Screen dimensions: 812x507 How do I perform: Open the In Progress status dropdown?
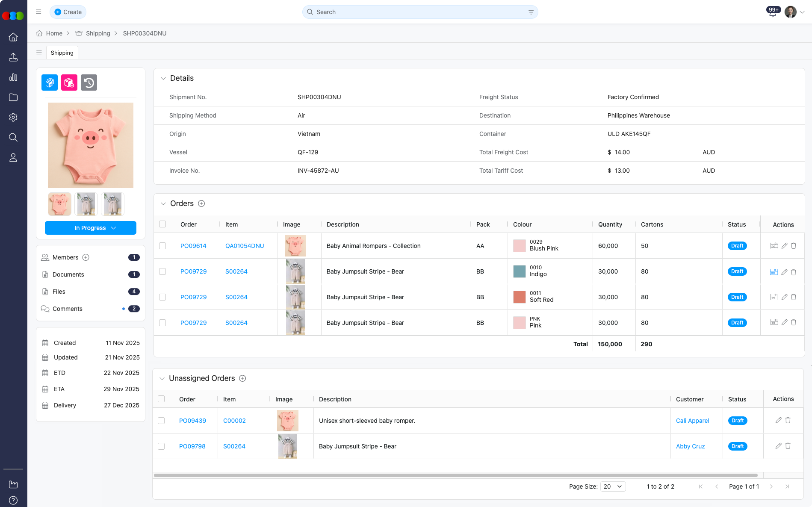click(90, 228)
